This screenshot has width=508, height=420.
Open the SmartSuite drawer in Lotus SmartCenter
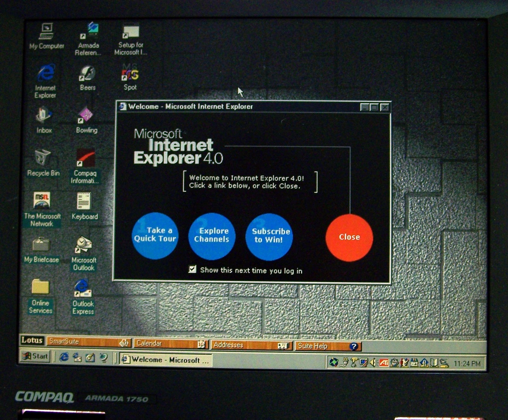[88, 342]
